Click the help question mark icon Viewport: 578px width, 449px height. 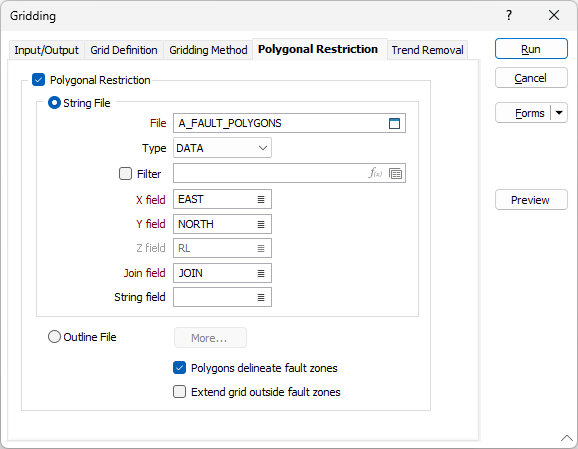click(x=509, y=15)
